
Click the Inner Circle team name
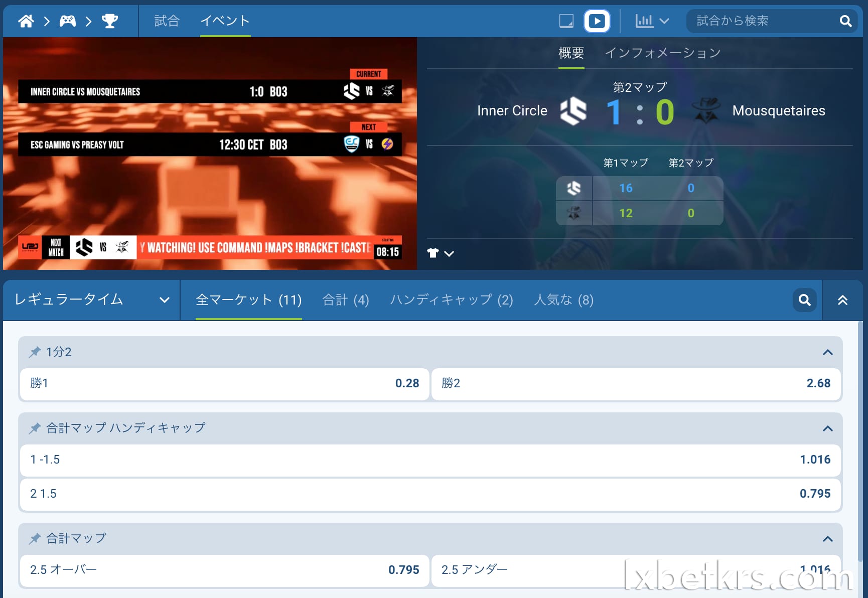click(512, 111)
